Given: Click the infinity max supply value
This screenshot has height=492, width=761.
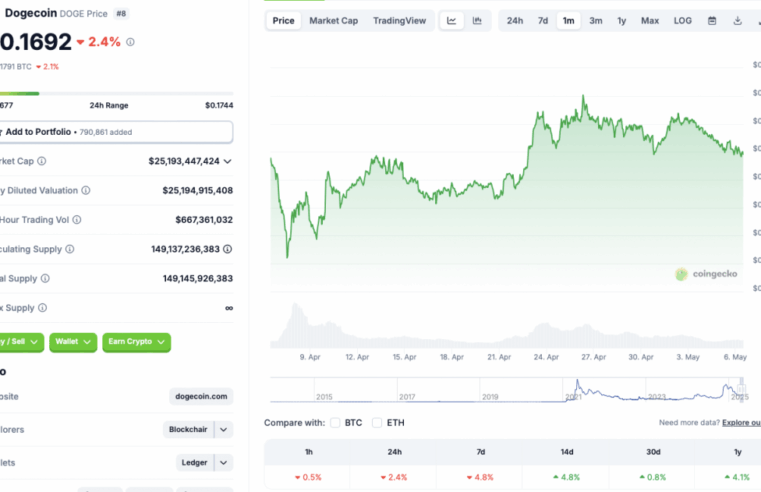Looking at the screenshot, I should (229, 308).
